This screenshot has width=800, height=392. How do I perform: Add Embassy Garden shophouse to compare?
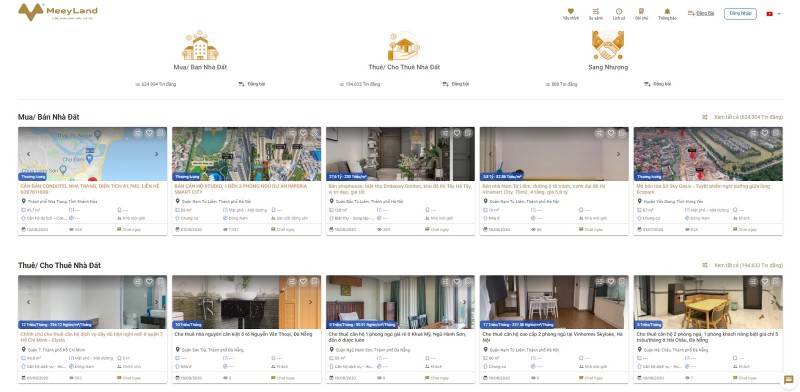coord(445,133)
